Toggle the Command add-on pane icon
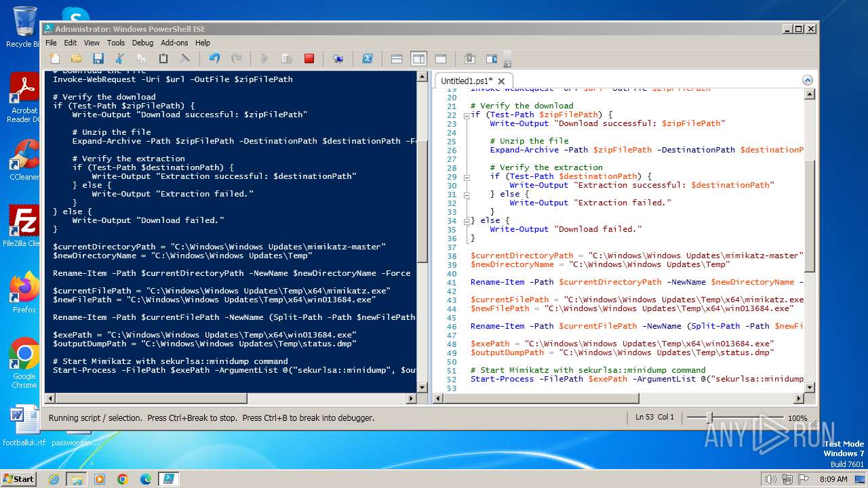The height and width of the screenshot is (488, 868). tap(492, 59)
